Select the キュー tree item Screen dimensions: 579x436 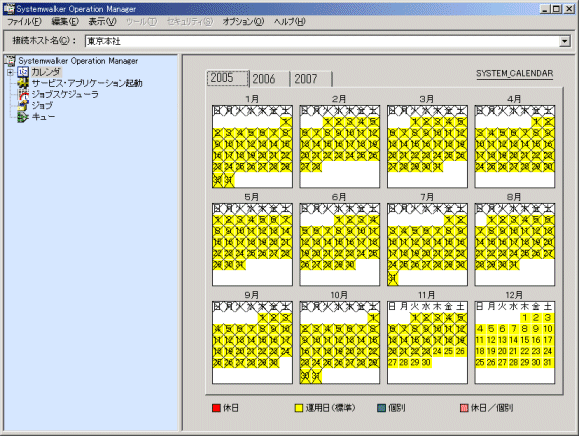point(43,117)
